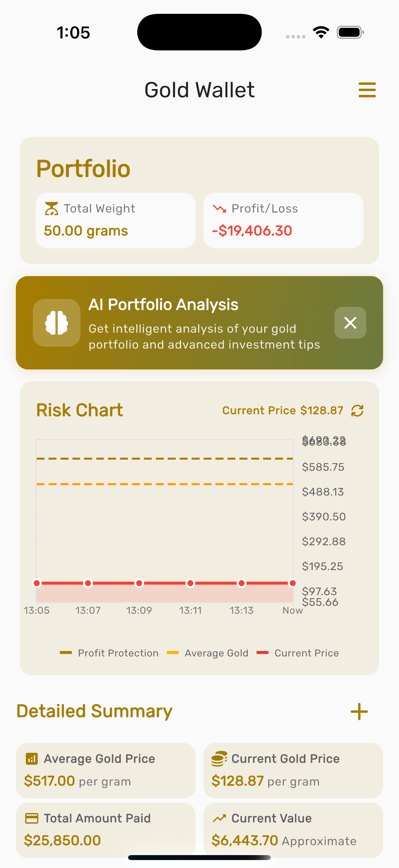Open the AI Portfolio Analysis banner
The image size is (399, 868).
pos(202,323)
